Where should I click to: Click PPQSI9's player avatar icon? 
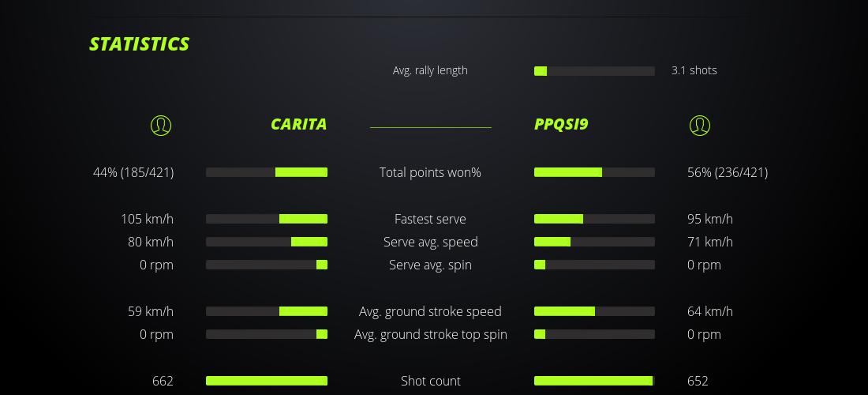point(700,125)
